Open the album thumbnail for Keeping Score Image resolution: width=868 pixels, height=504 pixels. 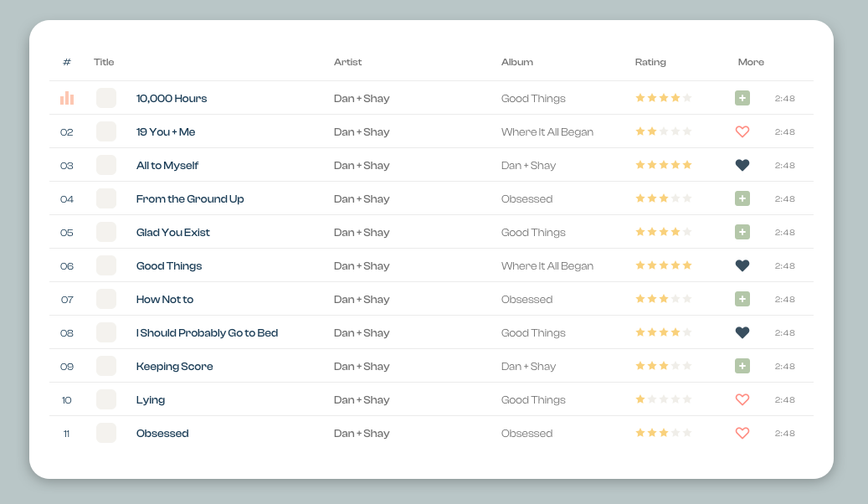(x=106, y=366)
